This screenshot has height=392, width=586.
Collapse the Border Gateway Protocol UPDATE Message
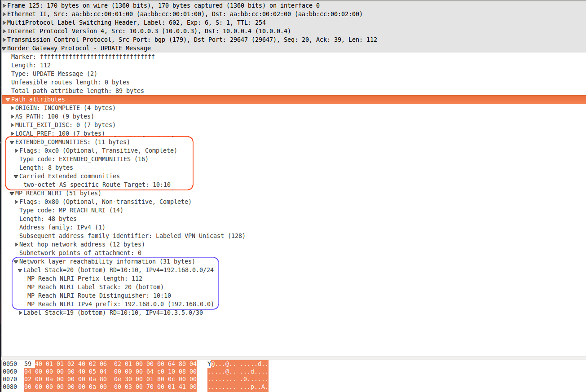click(4, 48)
